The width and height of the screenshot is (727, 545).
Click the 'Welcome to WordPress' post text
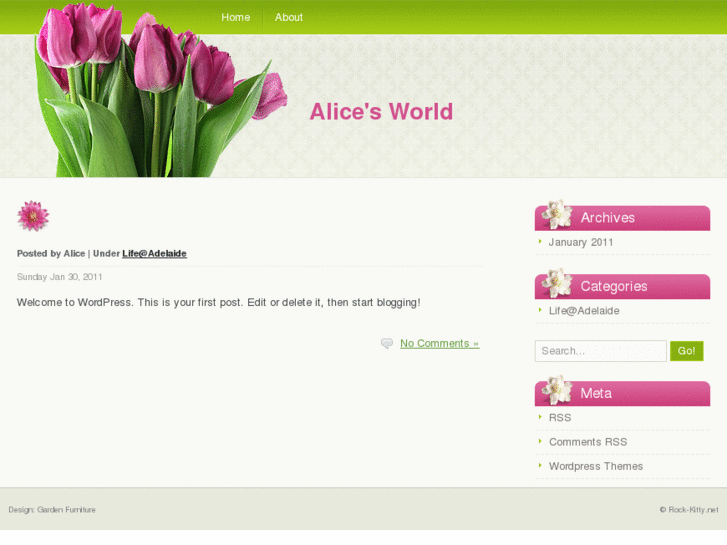point(218,302)
